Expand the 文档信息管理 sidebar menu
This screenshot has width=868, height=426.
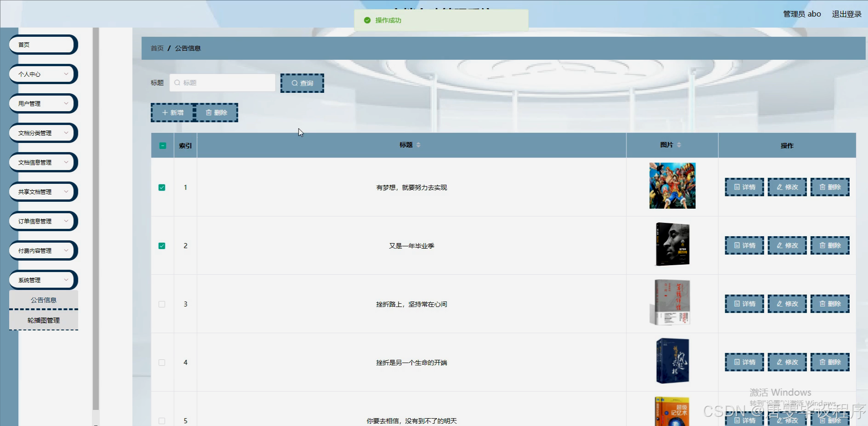(43, 162)
